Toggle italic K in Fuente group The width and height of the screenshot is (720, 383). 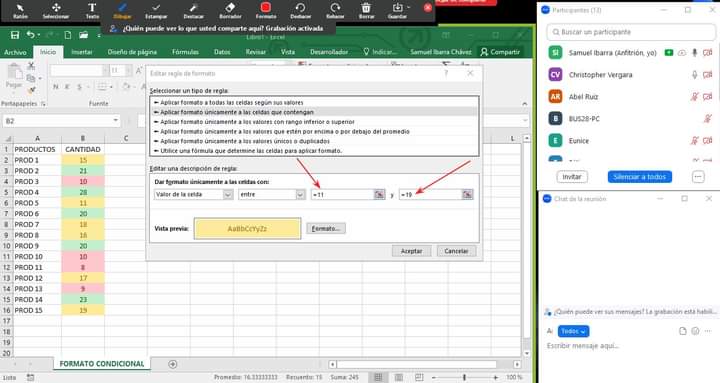click(67, 86)
